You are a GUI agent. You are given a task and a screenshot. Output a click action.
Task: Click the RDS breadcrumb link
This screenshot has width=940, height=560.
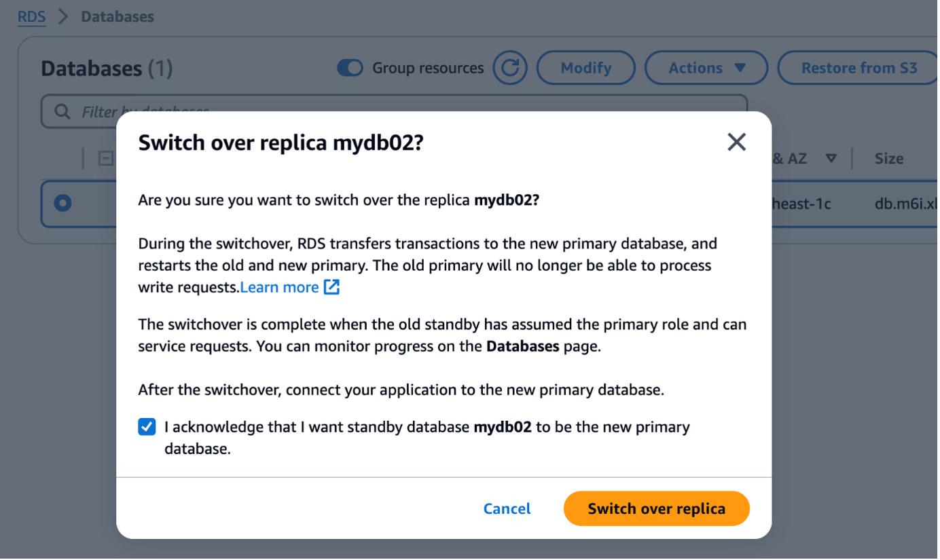[31, 16]
